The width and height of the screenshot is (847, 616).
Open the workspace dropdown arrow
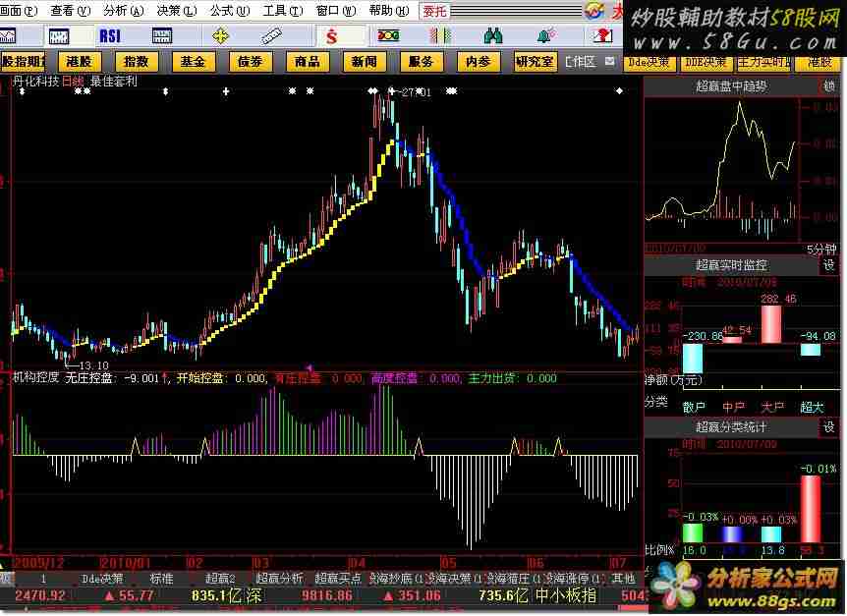pyautogui.click(x=610, y=61)
